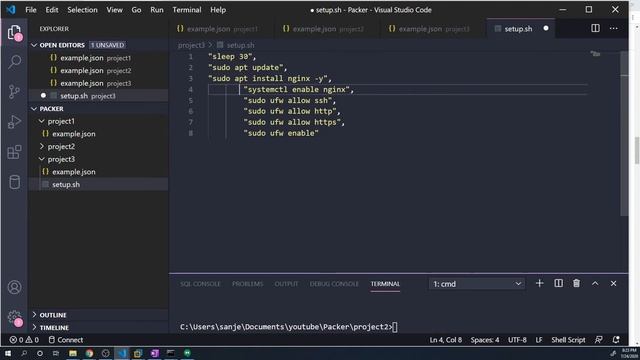The width and height of the screenshot is (640, 360).
Task: Open the Run and Debug view
Action: pos(15,122)
